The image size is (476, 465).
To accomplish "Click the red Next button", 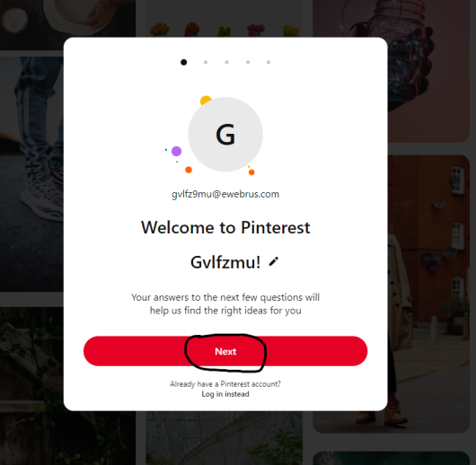I will [225, 351].
